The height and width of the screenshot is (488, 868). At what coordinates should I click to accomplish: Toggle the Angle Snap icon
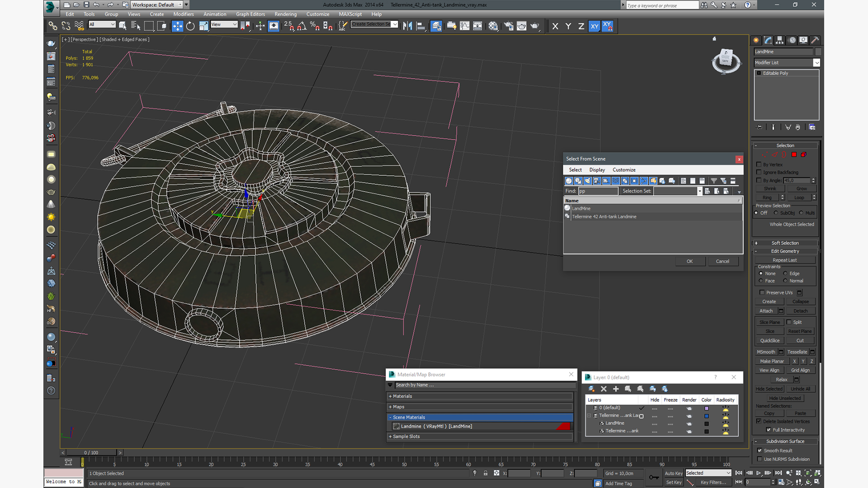(302, 26)
